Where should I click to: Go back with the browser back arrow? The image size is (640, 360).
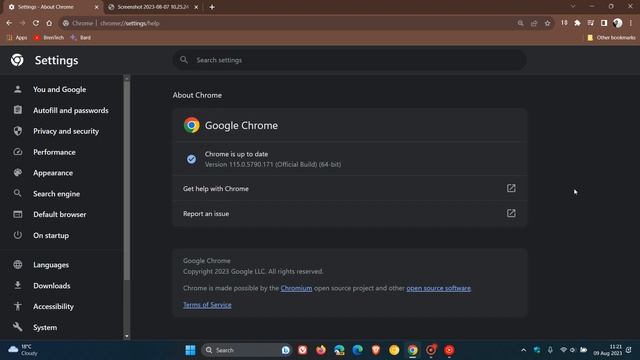coord(9,23)
